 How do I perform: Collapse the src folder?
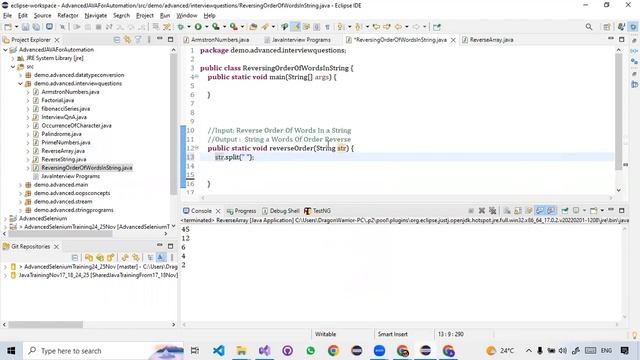13,67
